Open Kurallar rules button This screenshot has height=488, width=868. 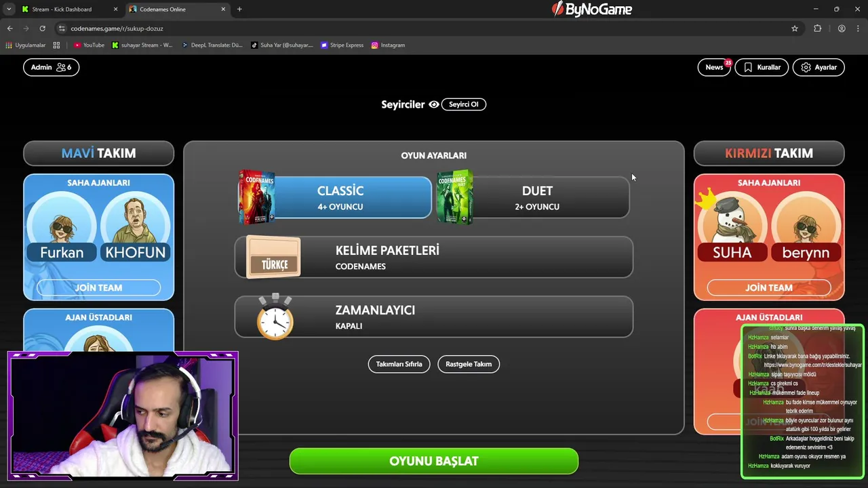click(762, 67)
